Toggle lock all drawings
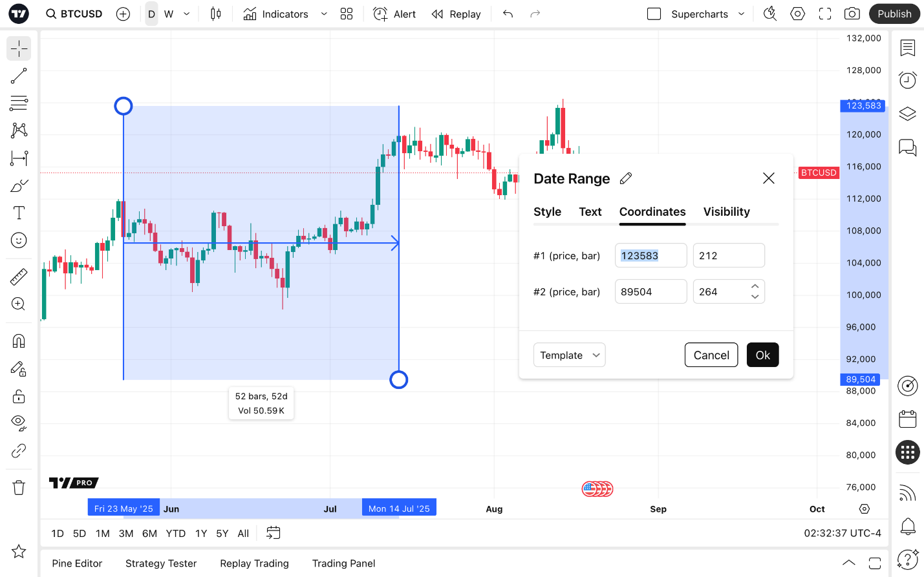The image size is (924, 577). 19,396
